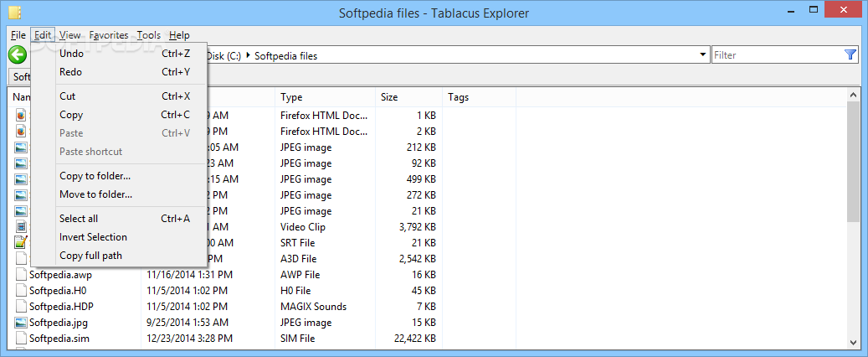The image size is (868, 357).
Task: Click the Softpedia.jpg image file icon
Action: [x=21, y=322]
